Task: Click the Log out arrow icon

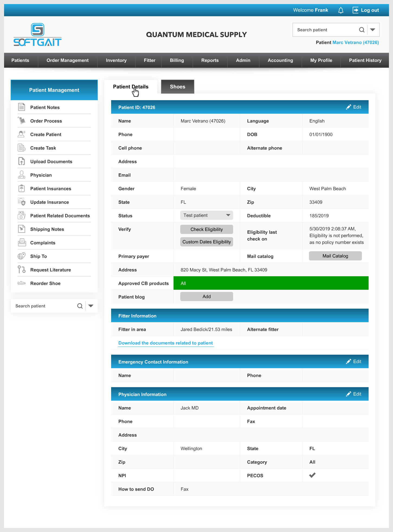Action: coord(355,10)
